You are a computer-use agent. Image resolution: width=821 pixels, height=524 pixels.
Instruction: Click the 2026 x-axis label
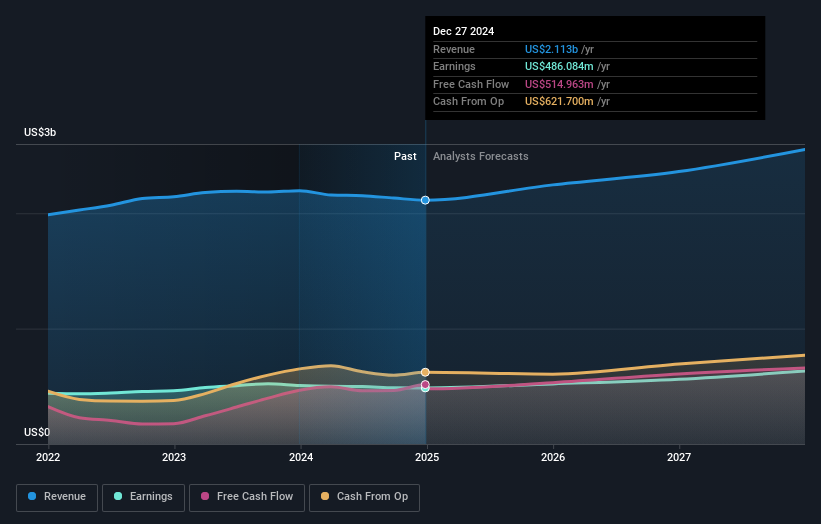(x=553, y=457)
